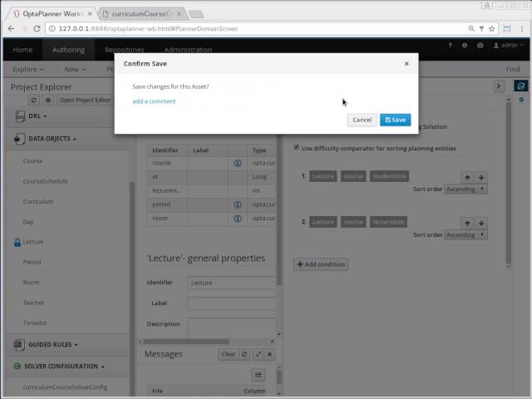This screenshot has width=532, height=399.
Task: Switch to curriculumCourse browser tab
Action: click(140, 14)
